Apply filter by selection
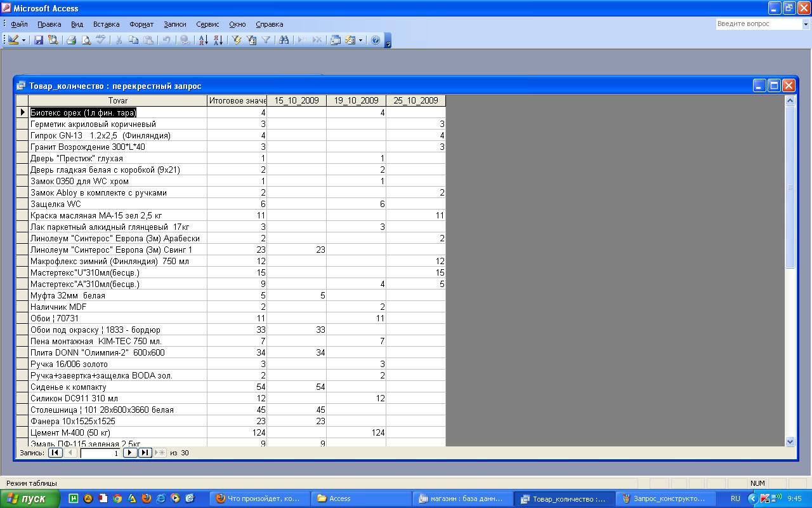Screen dimensions: 812x508 click(x=237, y=40)
